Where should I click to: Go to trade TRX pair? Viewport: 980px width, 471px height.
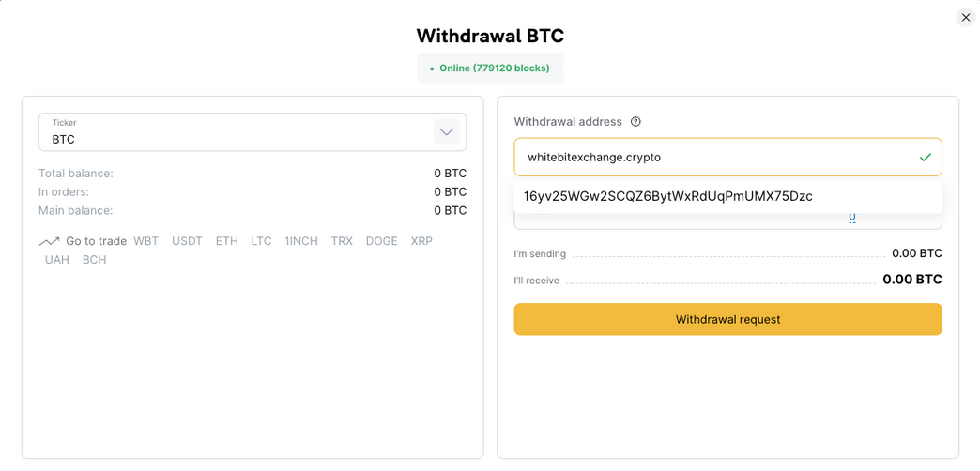click(342, 241)
